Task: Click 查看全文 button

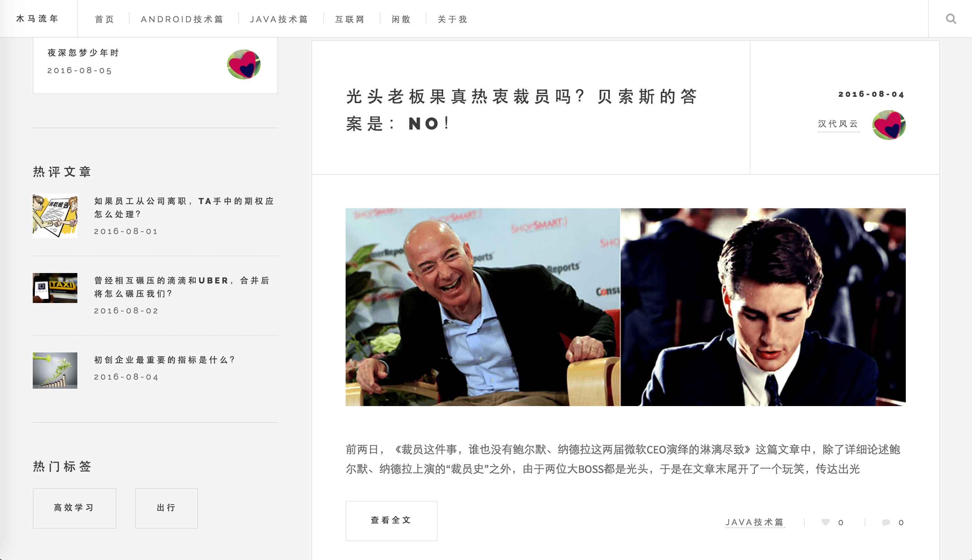Action: pyautogui.click(x=391, y=521)
